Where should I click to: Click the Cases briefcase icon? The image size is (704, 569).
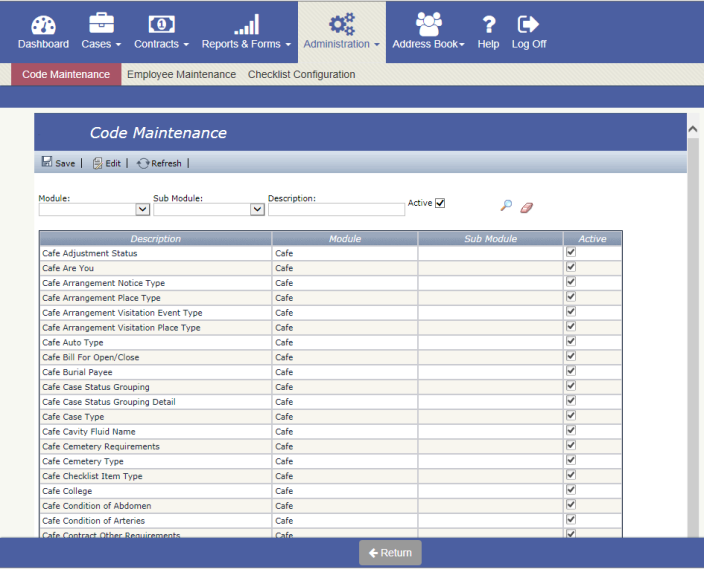(101, 23)
